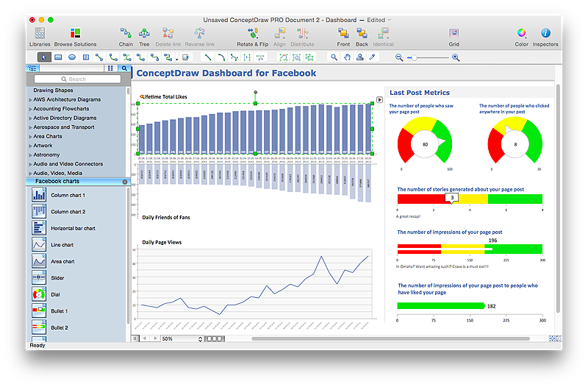Expand Artwork library
This screenshot has height=387, width=588.
point(30,146)
